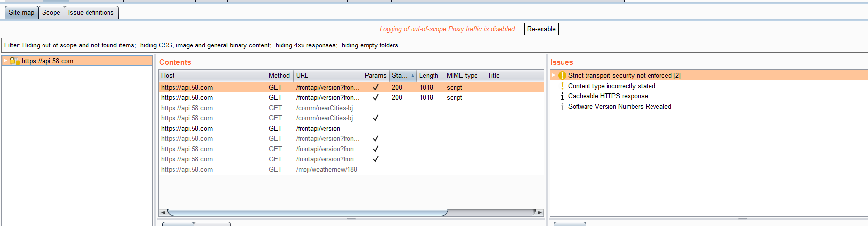This screenshot has width=868, height=226.
Task: Click the Software Version Numbers Revealed info icon
Action: pyautogui.click(x=562, y=107)
